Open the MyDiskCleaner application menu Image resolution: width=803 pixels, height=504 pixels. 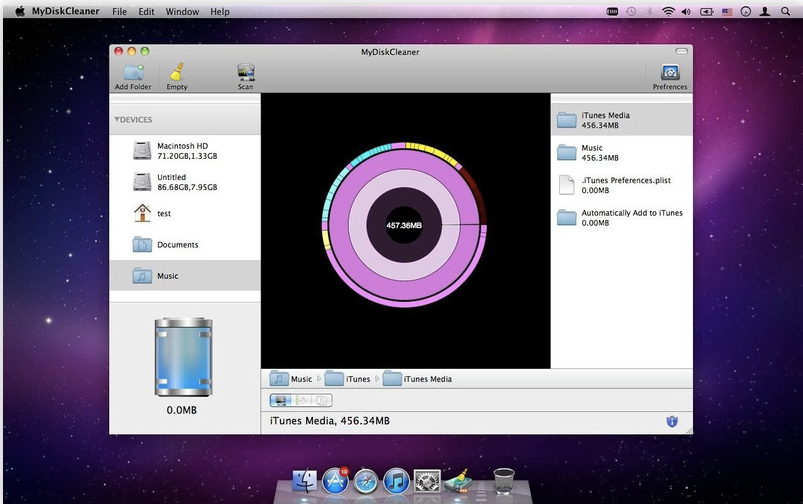pyautogui.click(x=66, y=11)
